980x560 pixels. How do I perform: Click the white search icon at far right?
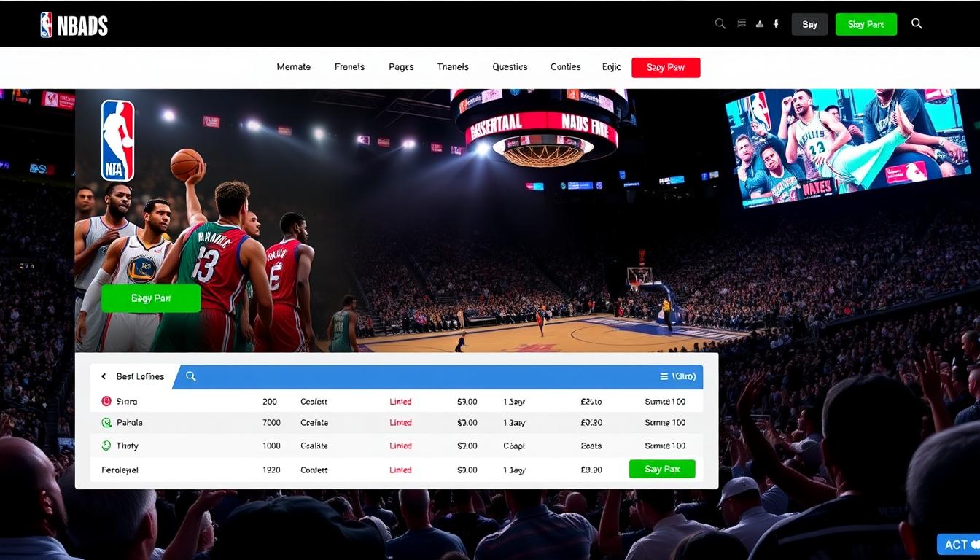[x=917, y=23]
